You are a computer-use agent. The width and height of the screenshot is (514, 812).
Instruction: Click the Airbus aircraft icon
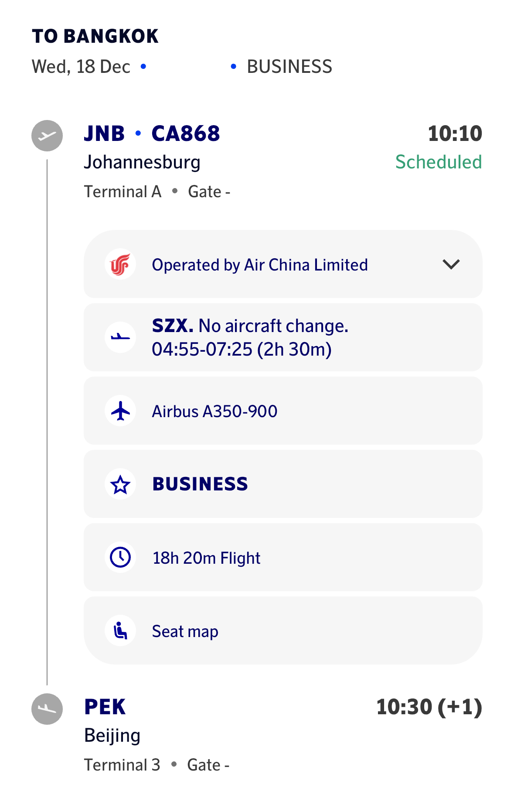pos(120,411)
